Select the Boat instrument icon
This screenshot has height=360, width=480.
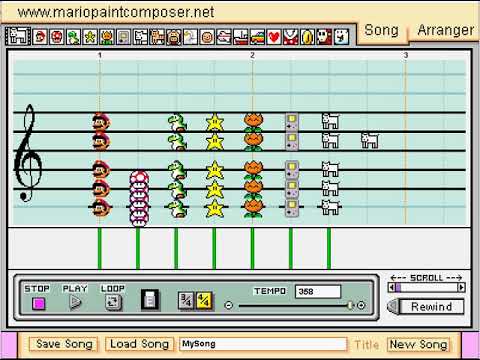240,37
